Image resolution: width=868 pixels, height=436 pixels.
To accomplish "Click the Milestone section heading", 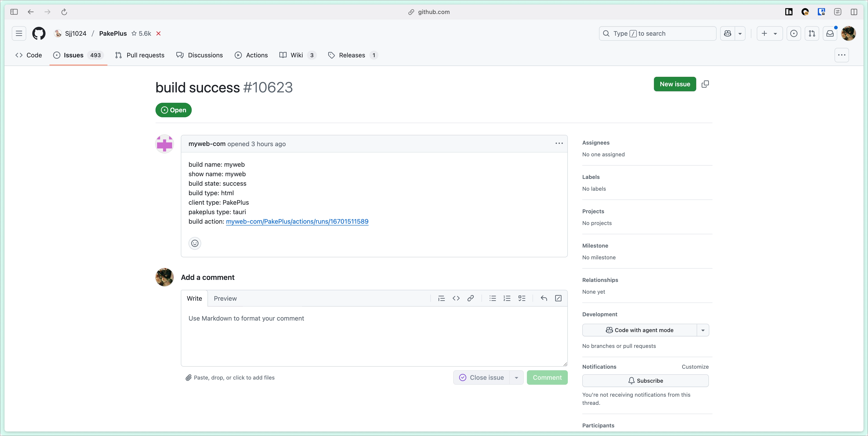I will tap(595, 245).
